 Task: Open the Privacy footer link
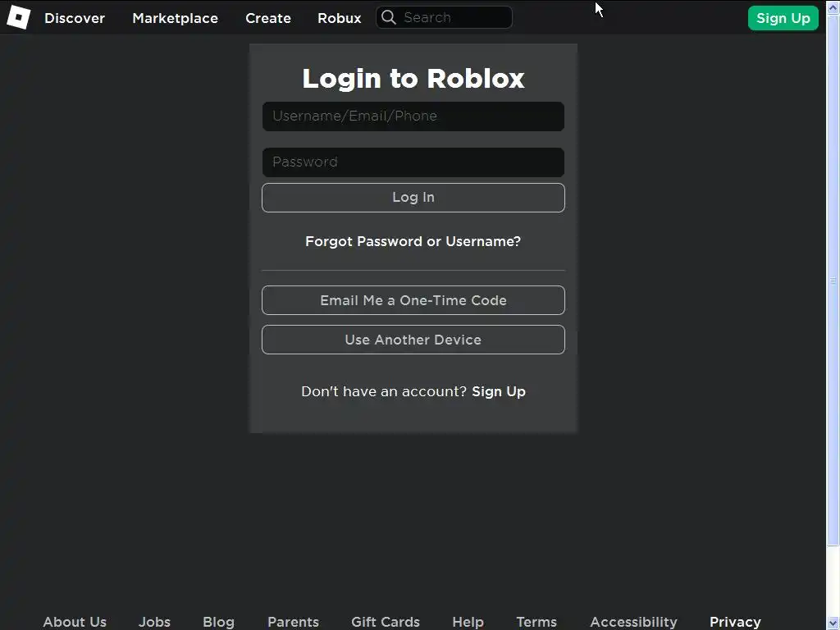click(x=735, y=622)
